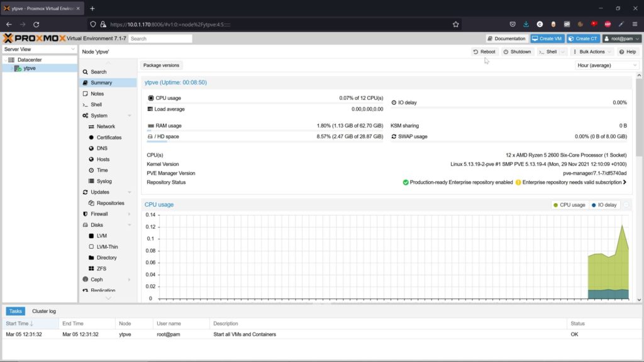Select the ytpve node in the tree
Image resolution: width=644 pixels, height=362 pixels.
click(29, 68)
